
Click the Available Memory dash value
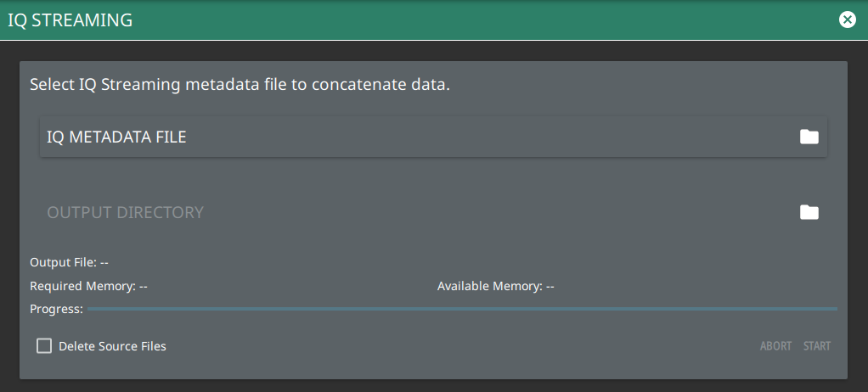[x=550, y=286]
